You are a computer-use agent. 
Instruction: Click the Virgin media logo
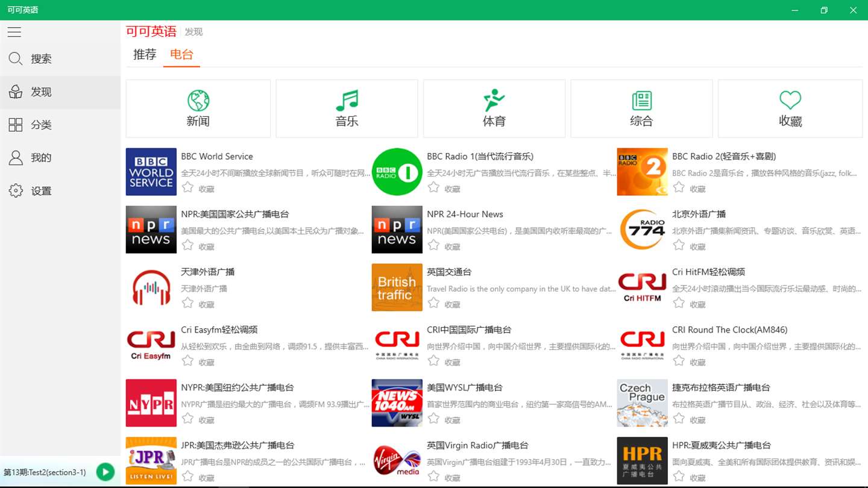[x=397, y=461]
